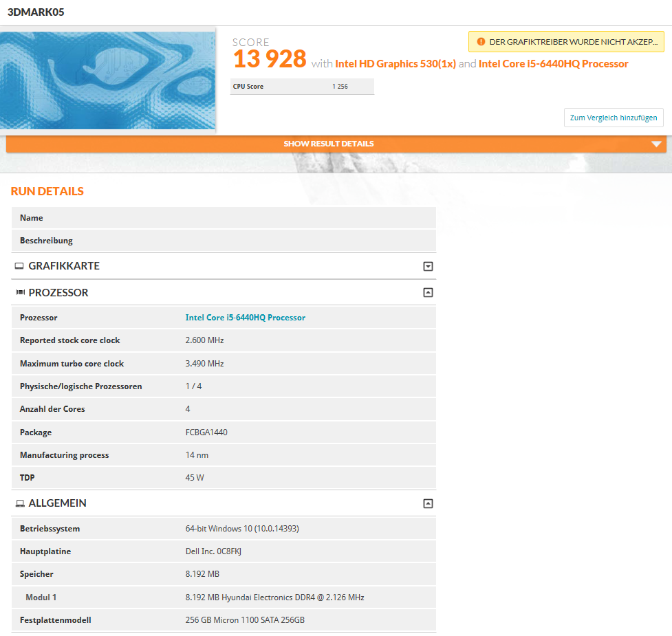
Task: Click the 3.490 MHz turbo clock value
Action: pos(204,363)
